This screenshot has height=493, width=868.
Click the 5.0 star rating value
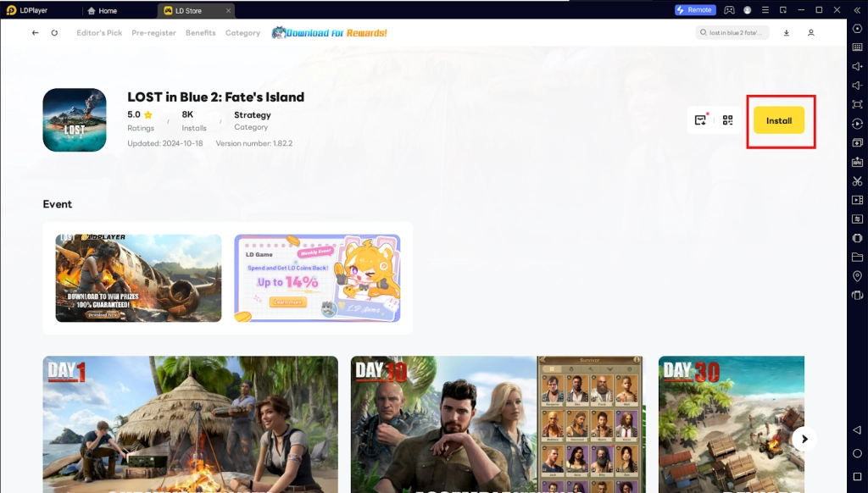(134, 114)
